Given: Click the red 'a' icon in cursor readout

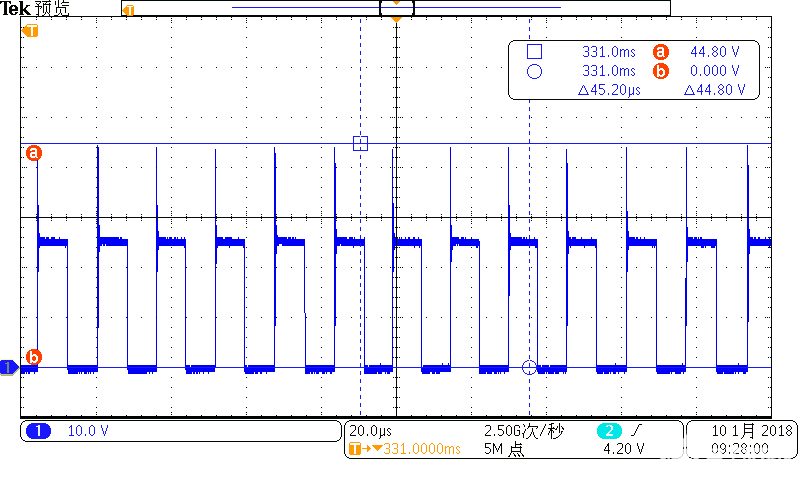Looking at the screenshot, I should (x=660, y=52).
